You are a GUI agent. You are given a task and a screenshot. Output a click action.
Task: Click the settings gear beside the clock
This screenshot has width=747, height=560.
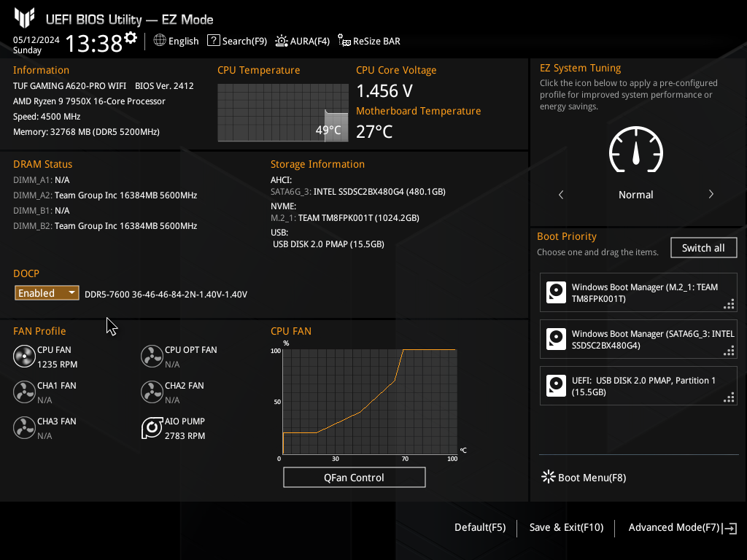coord(131,38)
